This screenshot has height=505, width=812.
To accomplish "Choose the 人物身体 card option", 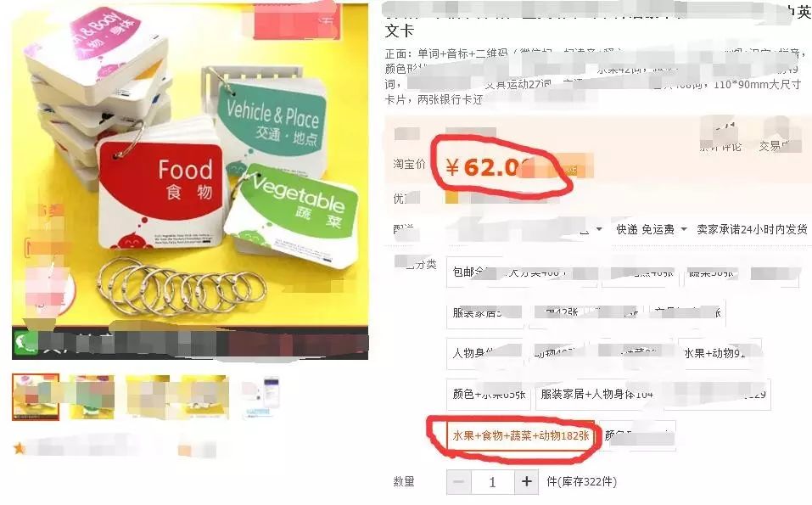I will (484, 353).
